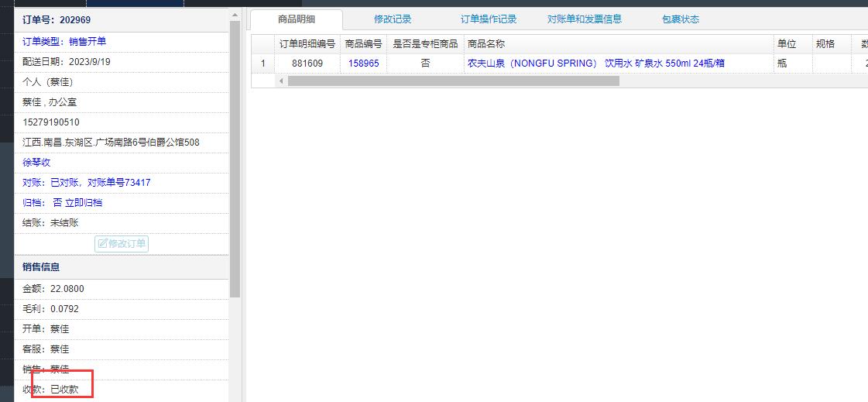Open the 订单操作记录 tab
868x402 pixels.
click(x=489, y=19)
